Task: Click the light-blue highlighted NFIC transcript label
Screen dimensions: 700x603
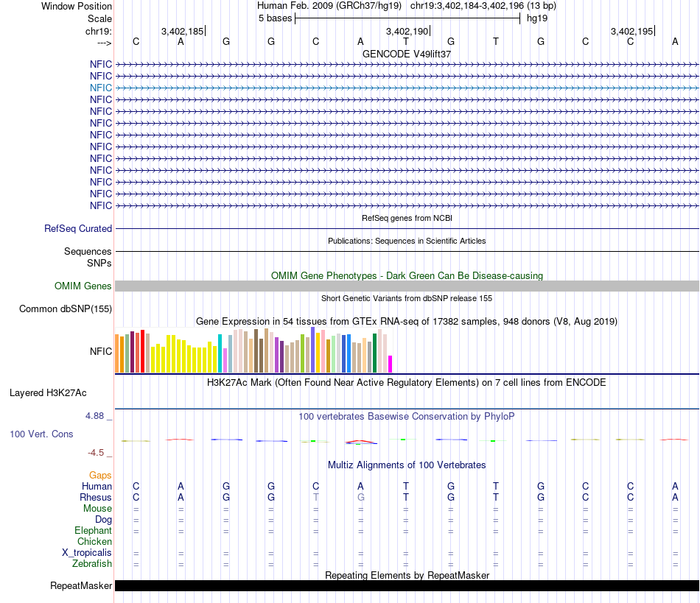Action: [100, 88]
